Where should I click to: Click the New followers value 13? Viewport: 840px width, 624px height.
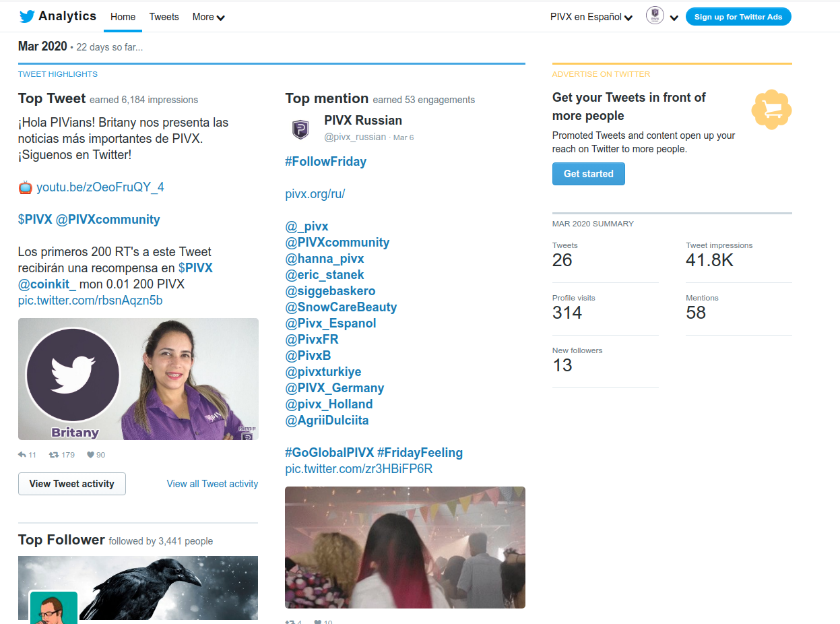coord(562,366)
